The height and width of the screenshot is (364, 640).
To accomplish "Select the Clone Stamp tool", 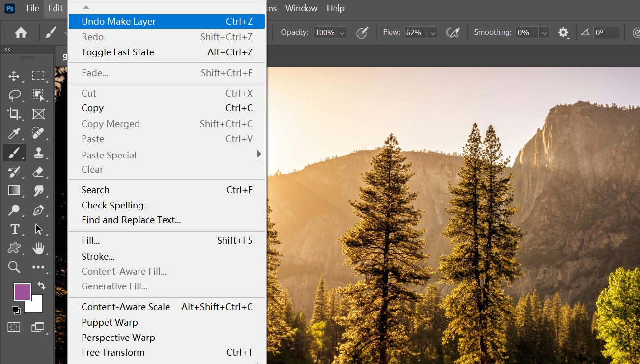I will (x=38, y=153).
